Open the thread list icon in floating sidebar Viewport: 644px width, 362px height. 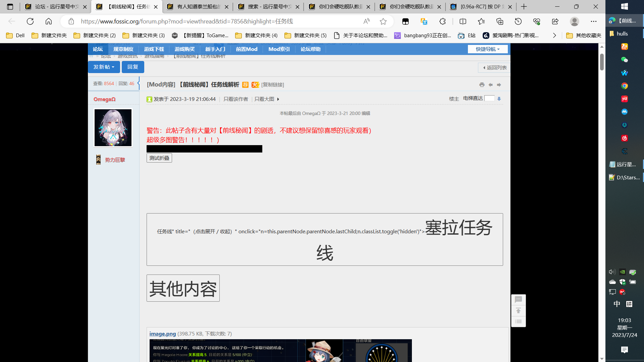click(519, 321)
